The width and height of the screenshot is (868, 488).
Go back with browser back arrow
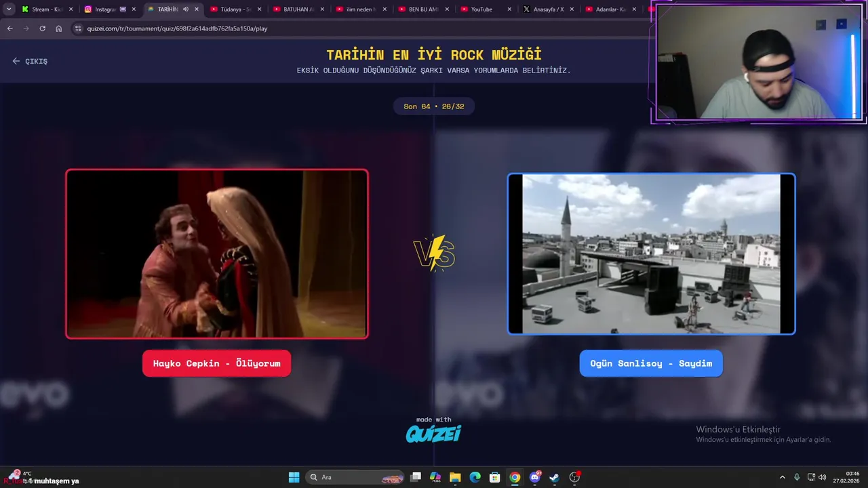[x=9, y=28]
